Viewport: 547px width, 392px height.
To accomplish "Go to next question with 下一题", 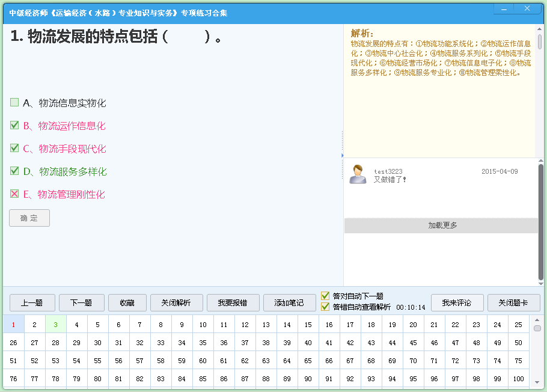I will point(82,302).
